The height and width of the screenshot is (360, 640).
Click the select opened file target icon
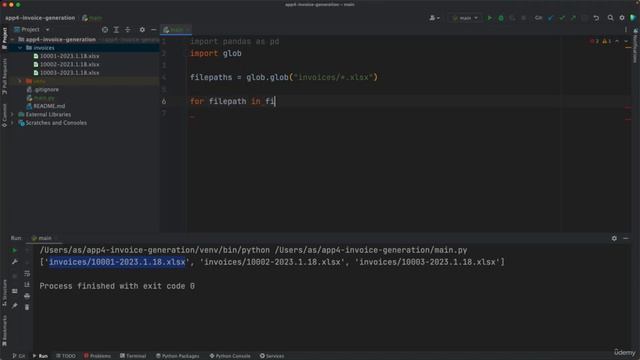tap(105, 30)
